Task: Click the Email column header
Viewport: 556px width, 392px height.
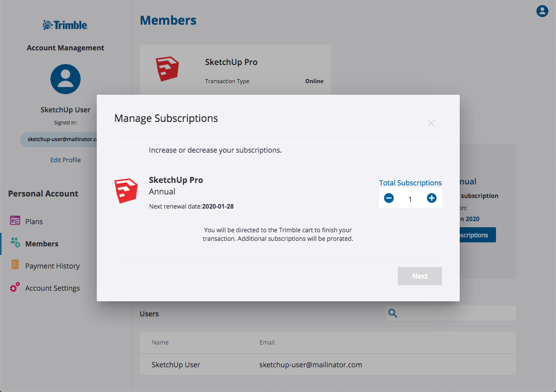Action: click(x=267, y=343)
